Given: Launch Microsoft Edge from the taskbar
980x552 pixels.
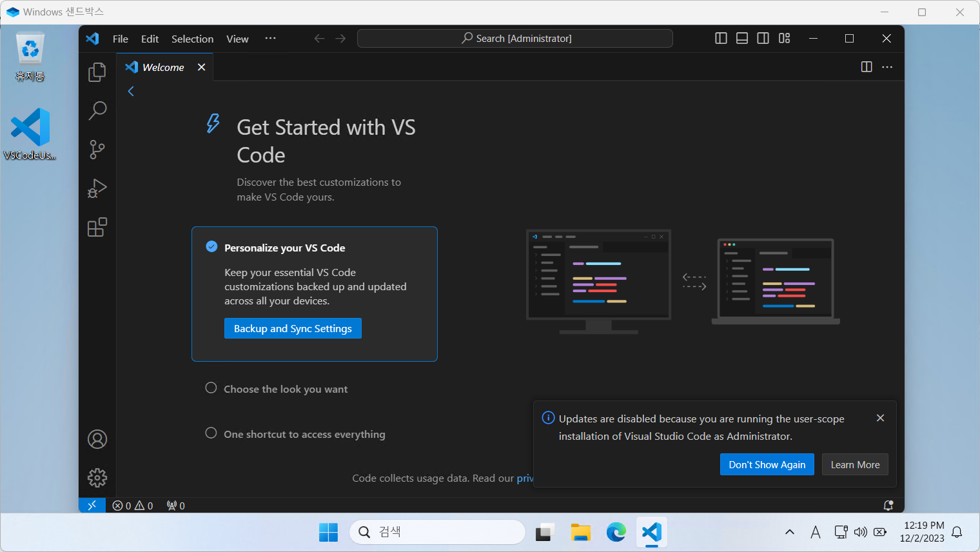Looking at the screenshot, I should (x=616, y=532).
